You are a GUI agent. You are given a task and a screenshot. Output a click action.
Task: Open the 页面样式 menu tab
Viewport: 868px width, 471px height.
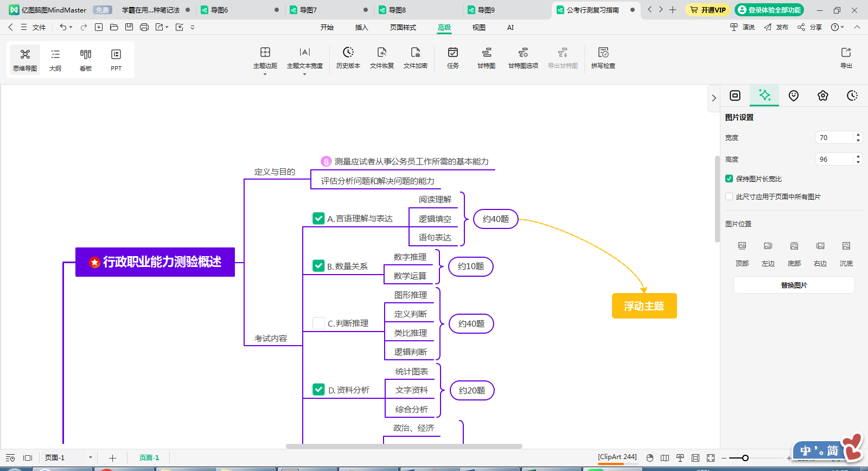click(x=403, y=27)
